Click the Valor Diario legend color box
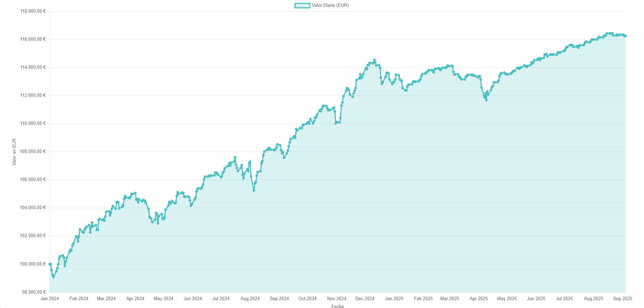Image resolution: width=644 pixels, height=308 pixels. pyautogui.click(x=302, y=5)
